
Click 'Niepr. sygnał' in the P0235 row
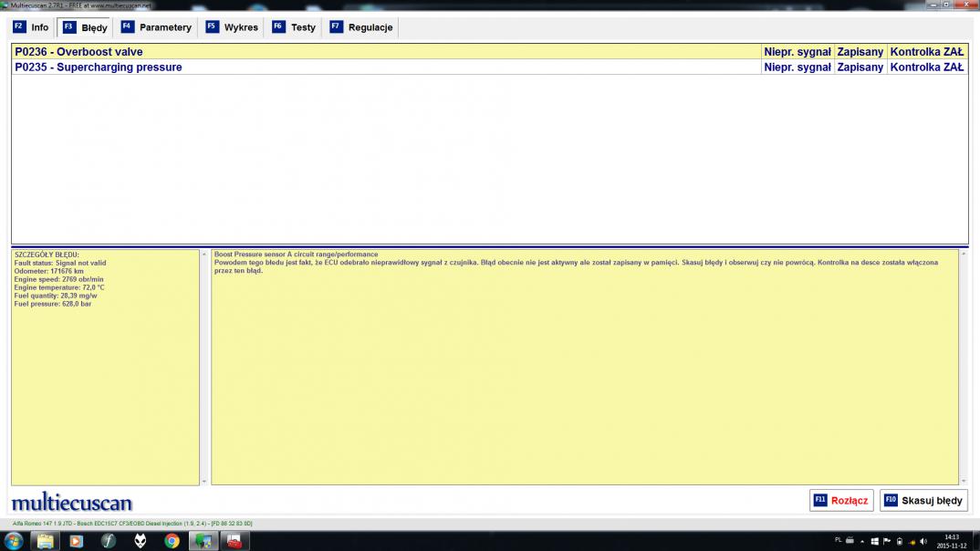pyautogui.click(x=797, y=67)
